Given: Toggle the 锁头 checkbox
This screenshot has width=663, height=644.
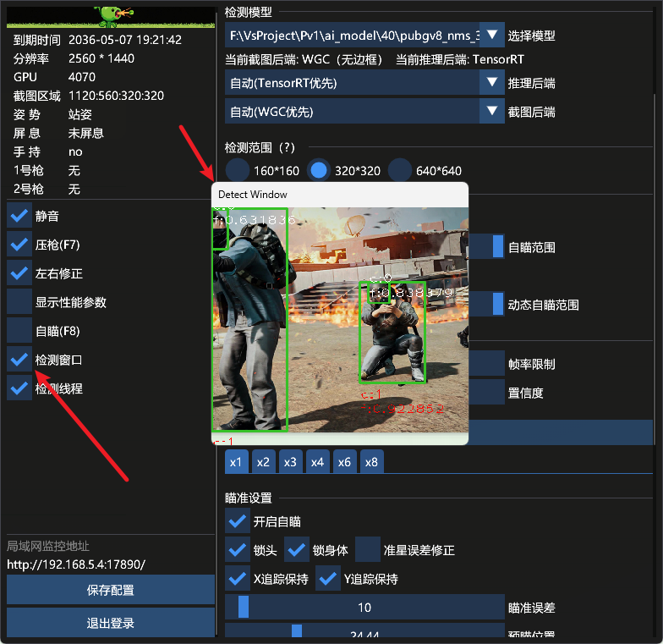Looking at the screenshot, I should point(237,550).
